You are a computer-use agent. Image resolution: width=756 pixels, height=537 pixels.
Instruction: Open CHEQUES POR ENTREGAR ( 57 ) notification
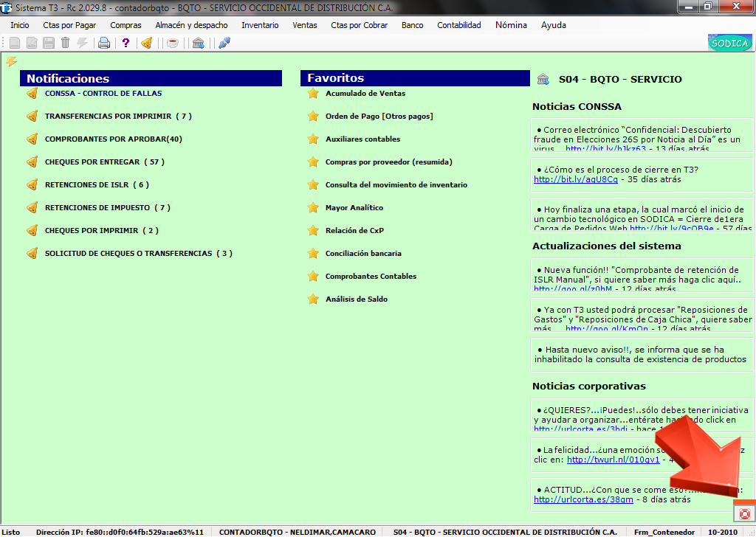tap(105, 162)
